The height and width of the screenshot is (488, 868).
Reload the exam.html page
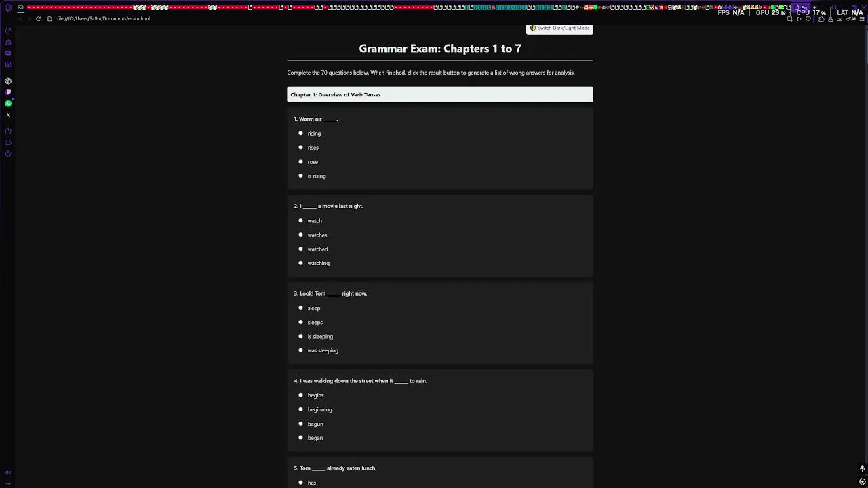click(39, 18)
